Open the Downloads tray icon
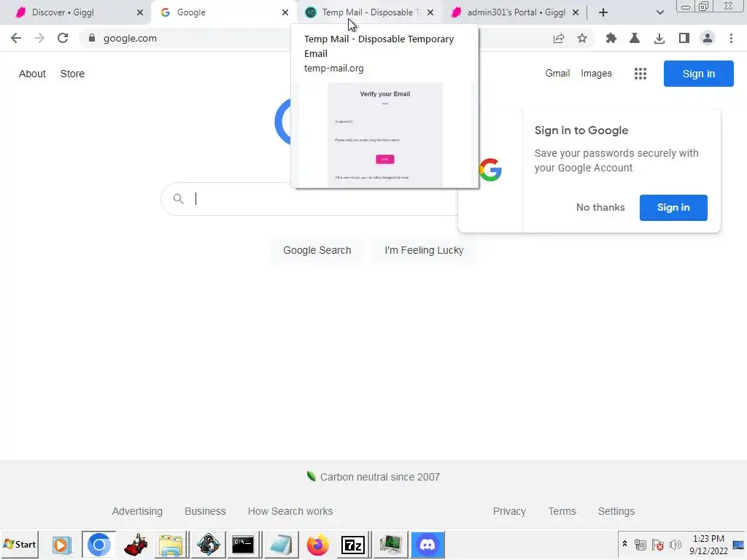This screenshot has width=747, height=560. click(x=659, y=38)
